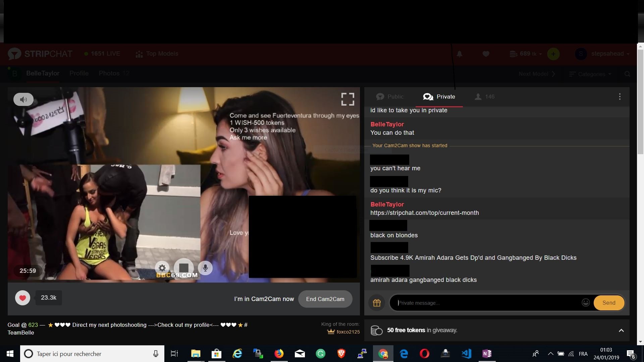The height and width of the screenshot is (362, 644).
Task: Open the Photos tab
Action: [114, 73]
